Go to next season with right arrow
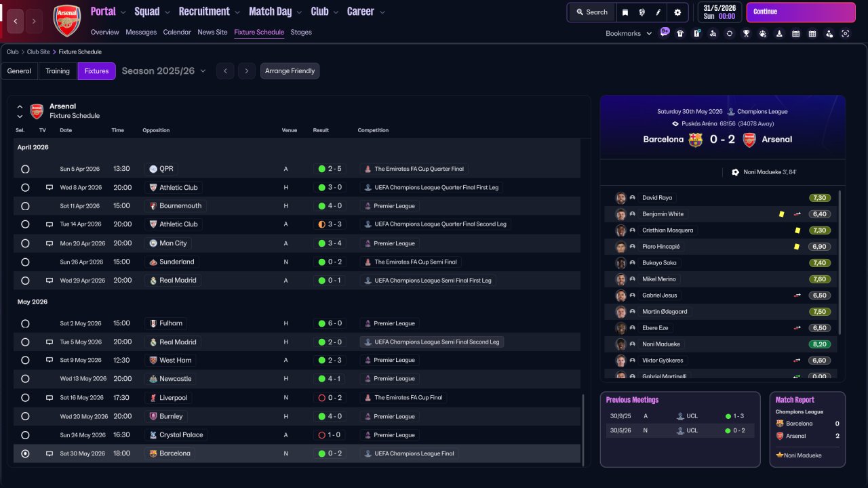This screenshot has height=488, width=868. coord(247,71)
